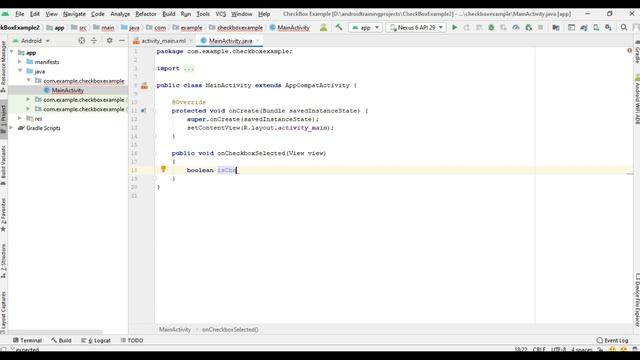Image resolution: width=640 pixels, height=360 pixels.
Task: Expand Gradle Scripts node
Action: tap(11, 128)
